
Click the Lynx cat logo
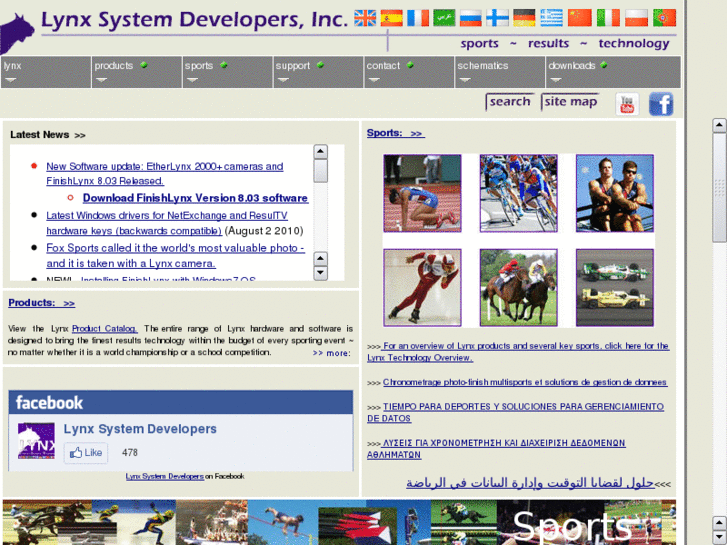click(17, 33)
